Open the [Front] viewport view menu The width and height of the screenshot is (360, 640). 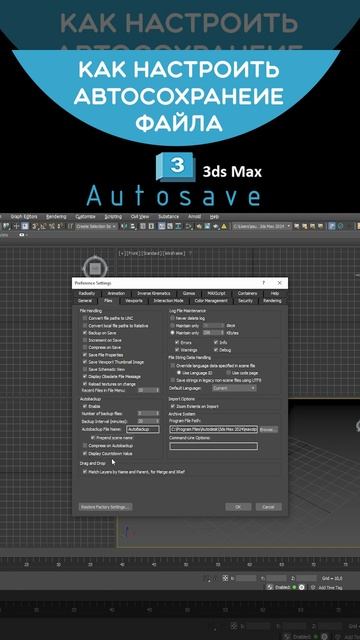132,253
